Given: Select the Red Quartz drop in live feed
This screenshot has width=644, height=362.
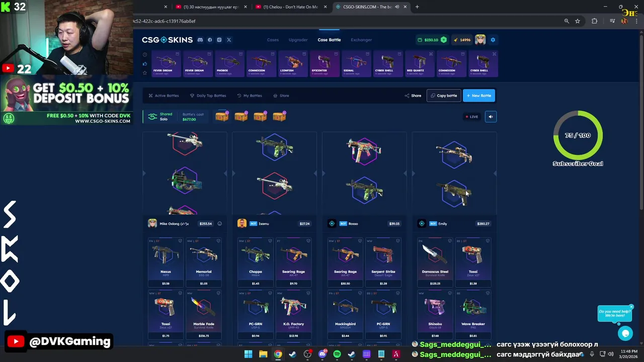Looking at the screenshot, I should (x=420, y=64).
